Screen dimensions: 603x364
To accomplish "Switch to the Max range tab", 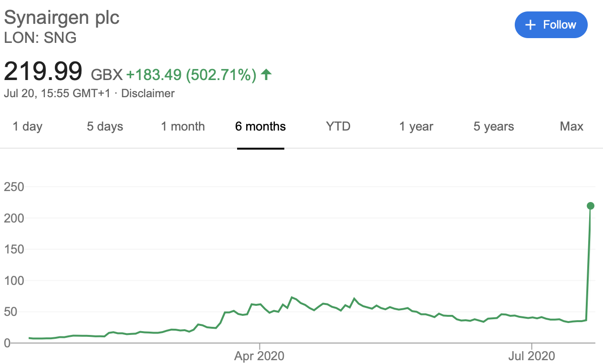I will click(572, 126).
